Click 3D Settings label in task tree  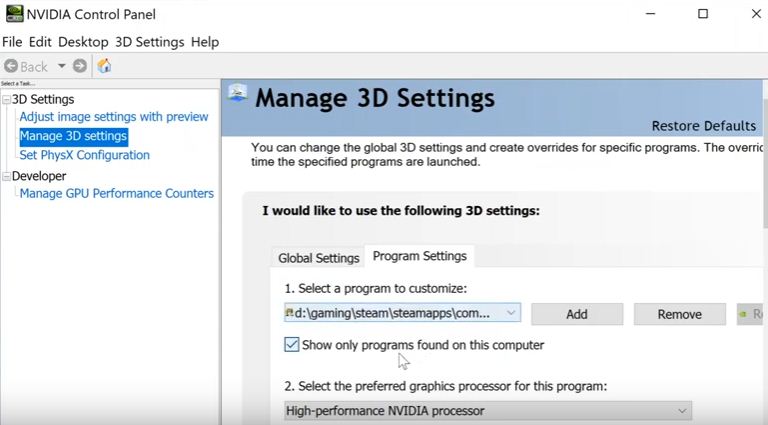(43, 99)
